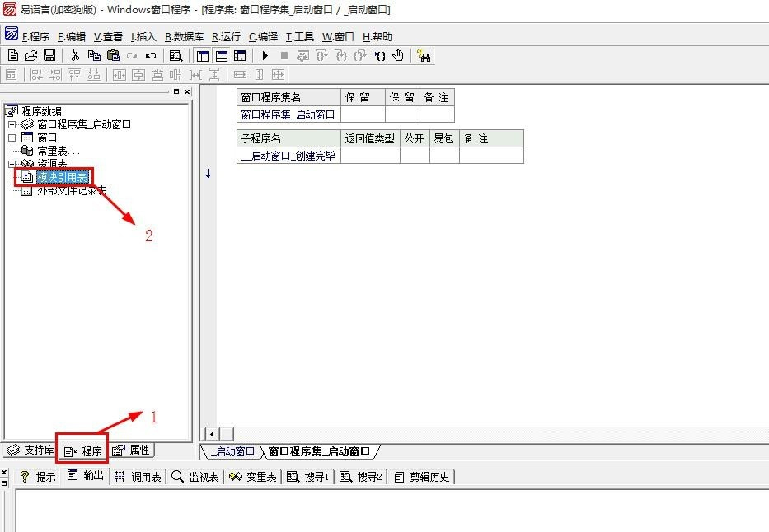Click the Open file folder icon
Screen dimensions: 769x532
(30, 56)
